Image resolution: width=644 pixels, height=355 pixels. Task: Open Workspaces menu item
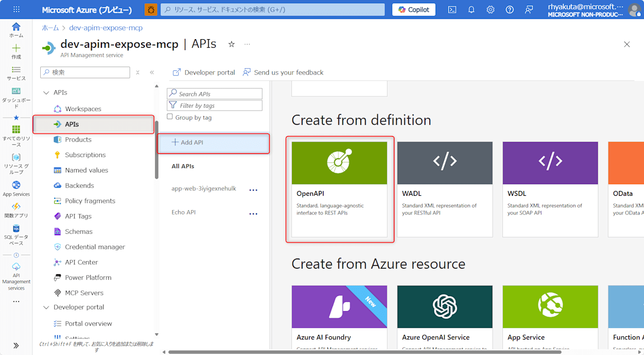click(x=83, y=109)
